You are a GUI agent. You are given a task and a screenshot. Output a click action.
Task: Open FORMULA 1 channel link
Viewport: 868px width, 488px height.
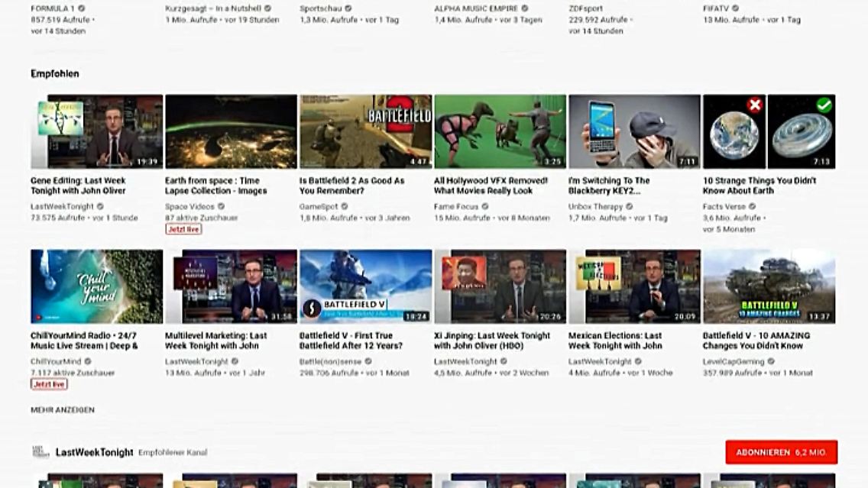(x=53, y=8)
